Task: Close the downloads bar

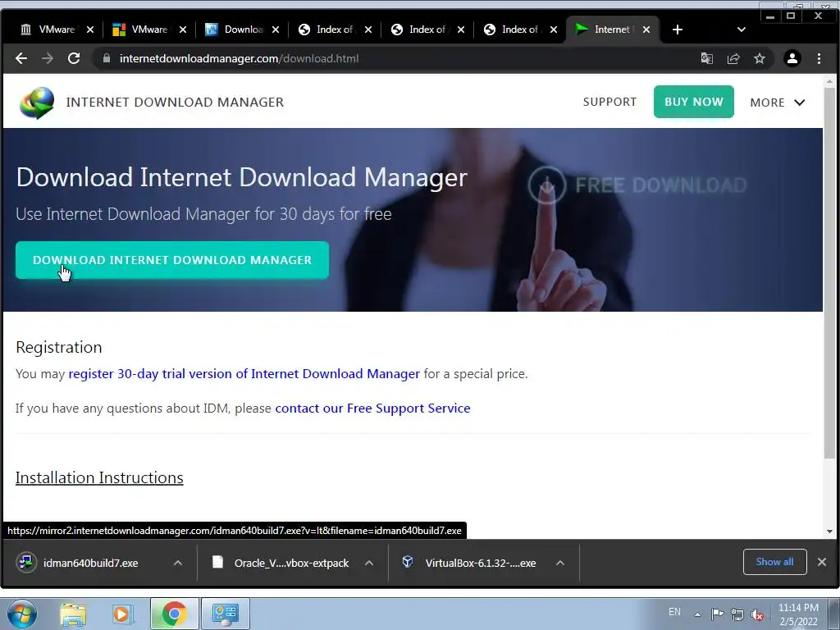Action: (822, 562)
